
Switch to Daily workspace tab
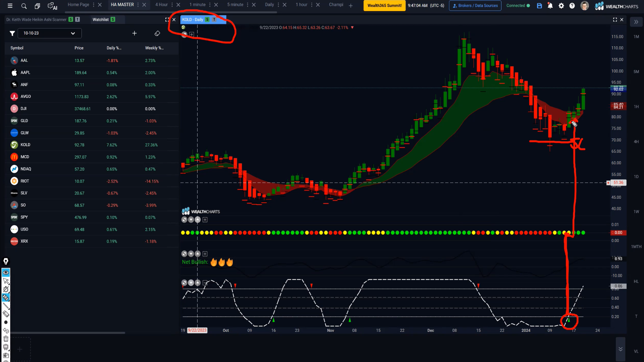click(x=269, y=5)
